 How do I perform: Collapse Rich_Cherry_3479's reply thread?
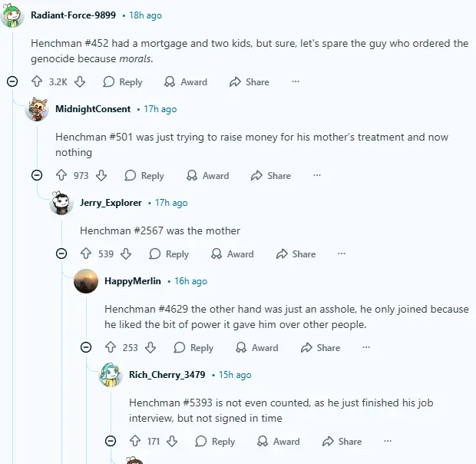[111, 441]
